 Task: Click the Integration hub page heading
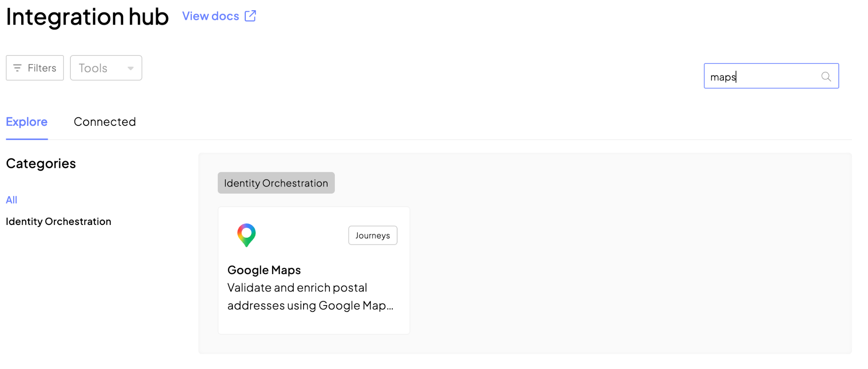pyautogui.click(x=87, y=17)
